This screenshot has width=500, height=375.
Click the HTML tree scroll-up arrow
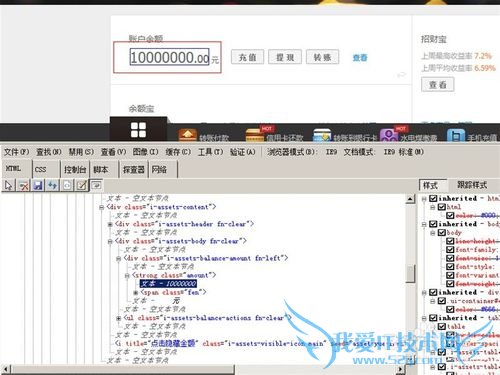(410, 199)
